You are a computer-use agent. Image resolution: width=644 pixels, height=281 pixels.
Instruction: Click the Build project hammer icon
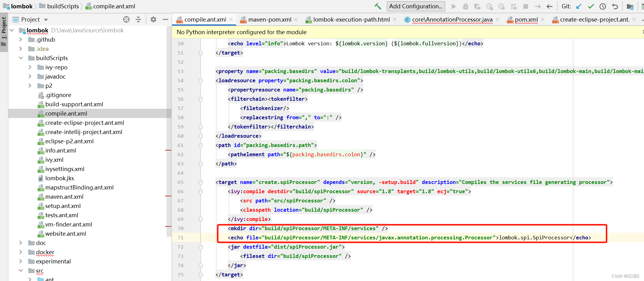[378, 6]
